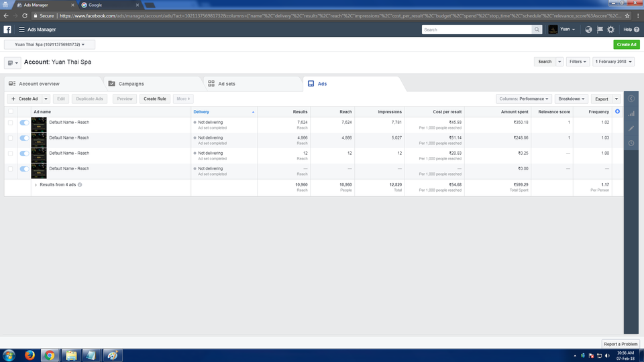This screenshot has width=644, height=362.
Task: Open the More actions dropdown
Action: [183, 99]
